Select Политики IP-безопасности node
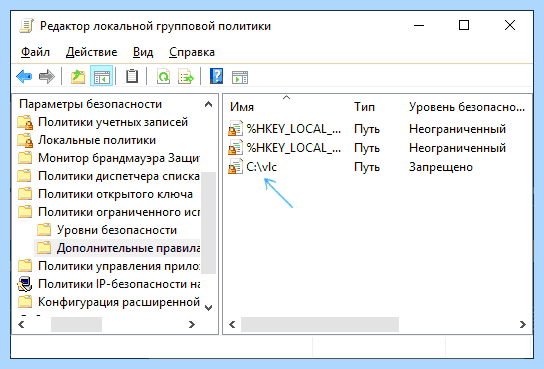 119,284
